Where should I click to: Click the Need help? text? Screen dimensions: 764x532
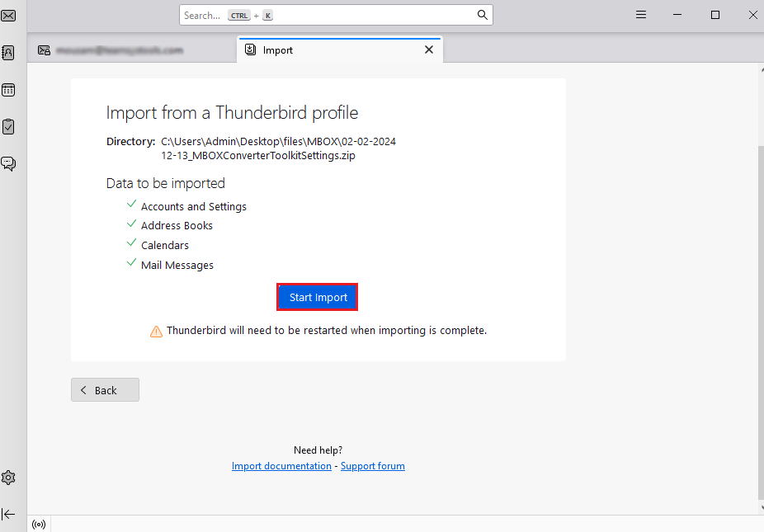[x=318, y=450]
